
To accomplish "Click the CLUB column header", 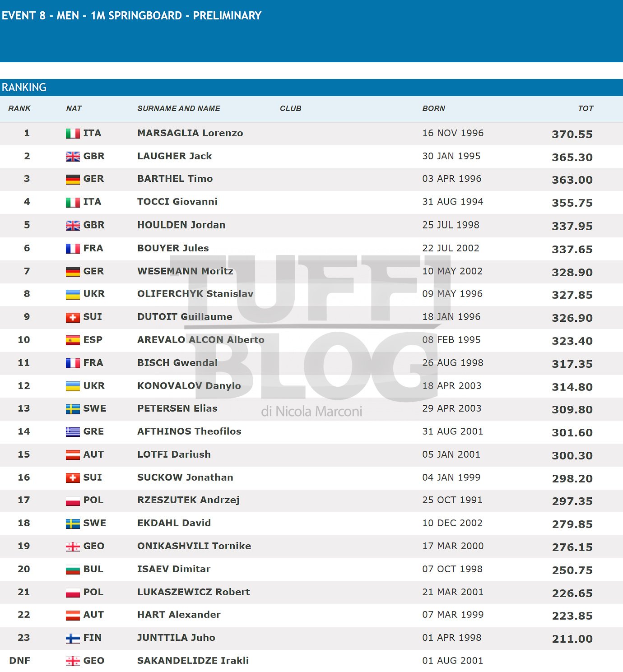I will 290,108.
